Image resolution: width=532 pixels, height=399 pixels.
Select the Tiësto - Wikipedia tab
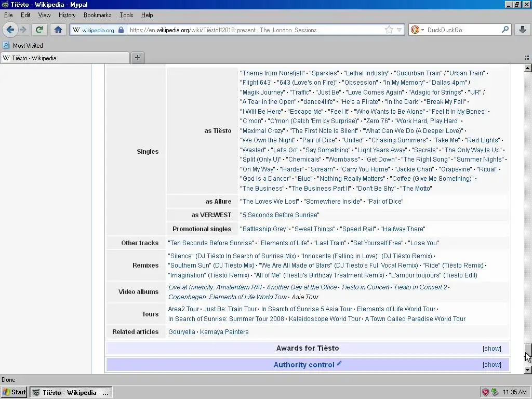point(65,58)
